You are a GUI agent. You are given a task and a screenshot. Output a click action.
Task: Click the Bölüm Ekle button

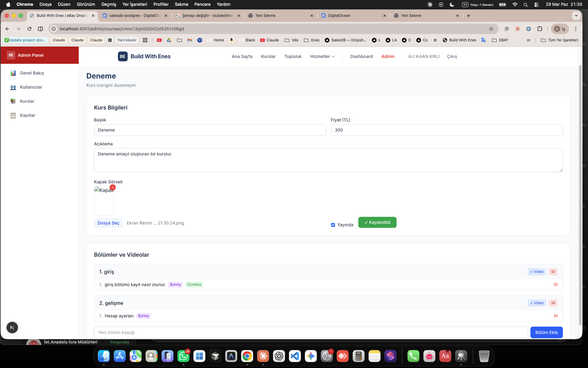(x=546, y=332)
